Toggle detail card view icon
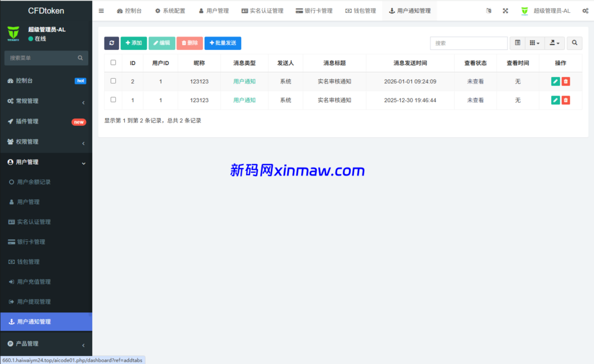Viewport: 594px width, 364px height. [518, 43]
